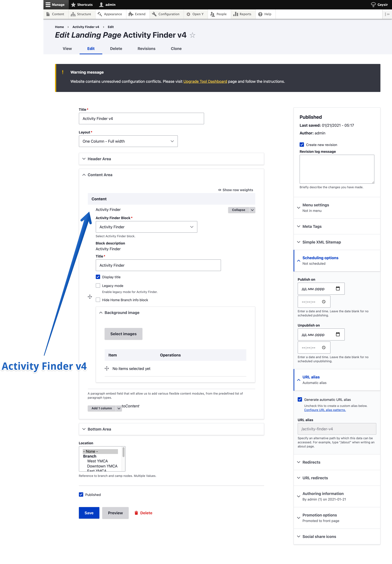Click the favorite star next to page title
The image size is (392, 564).
pyautogui.click(x=193, y=35)
